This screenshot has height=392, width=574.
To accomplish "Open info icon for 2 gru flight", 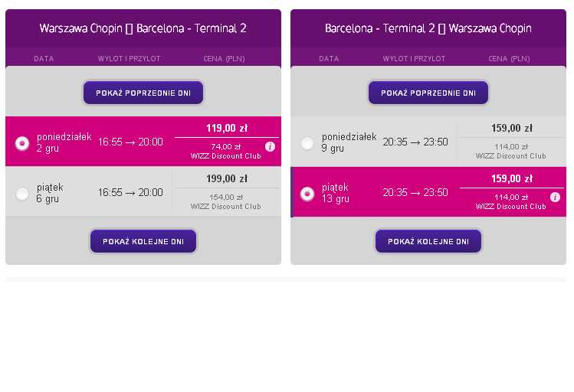I will 271,147.
